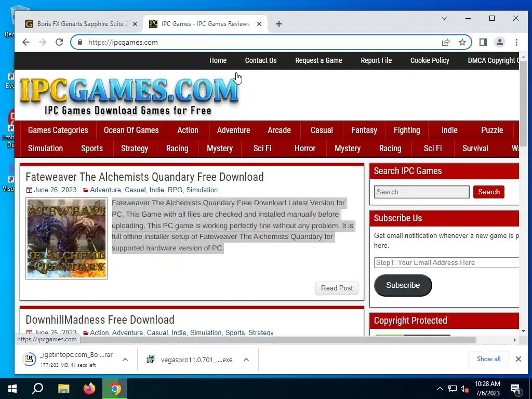Screen dimensions: 532x399
Task: Close the downloads bar with the X
Action: 518,359
